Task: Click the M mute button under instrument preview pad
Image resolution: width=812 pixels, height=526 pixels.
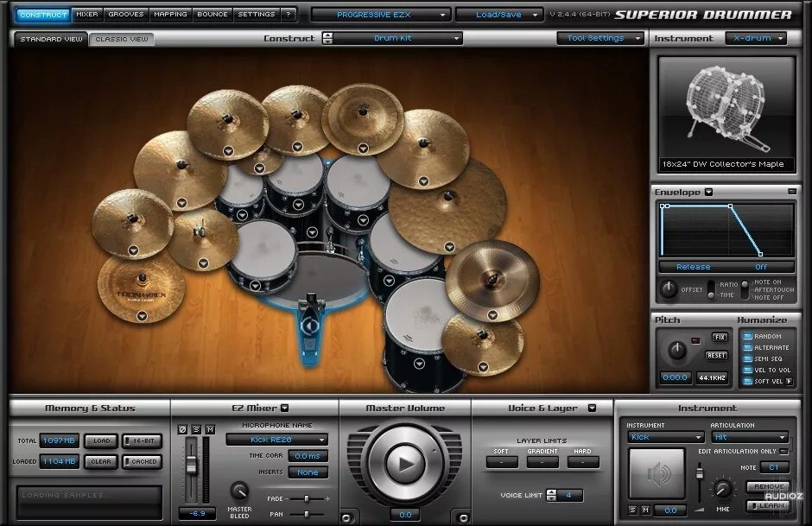Action: (x=645, y=510)
